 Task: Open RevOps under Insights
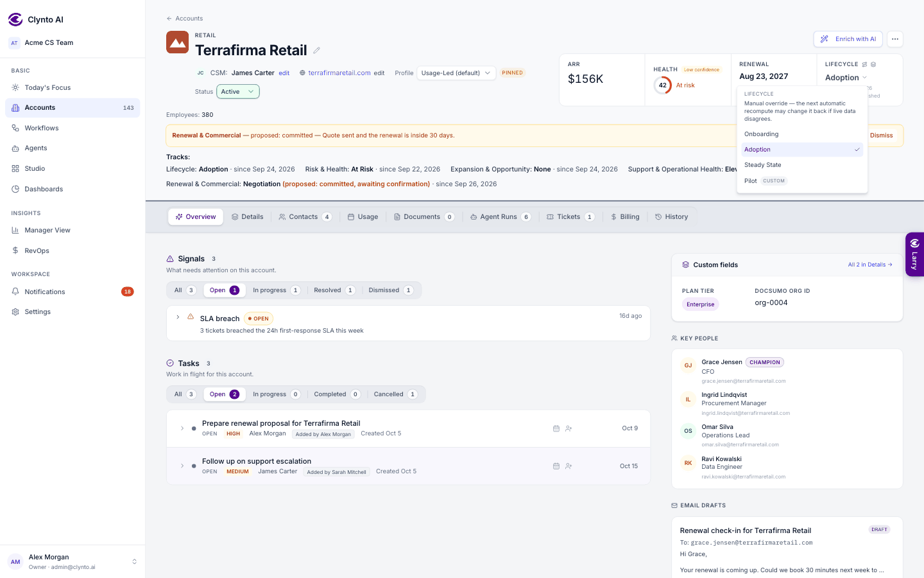click(73, 250)
